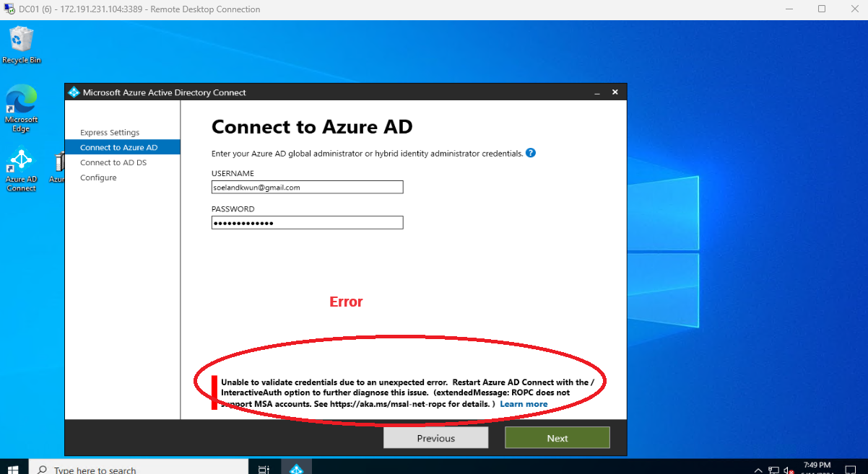Select Configure step in sidebar
868x474 pixels.
pyautogui.click(x=98, y=178)
